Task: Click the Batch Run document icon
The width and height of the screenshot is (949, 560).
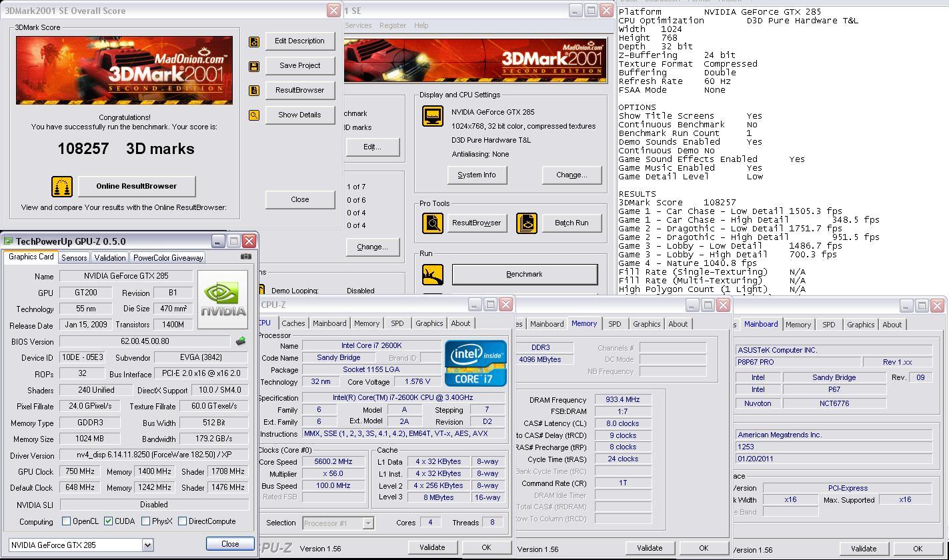Action: coord(527,223)
